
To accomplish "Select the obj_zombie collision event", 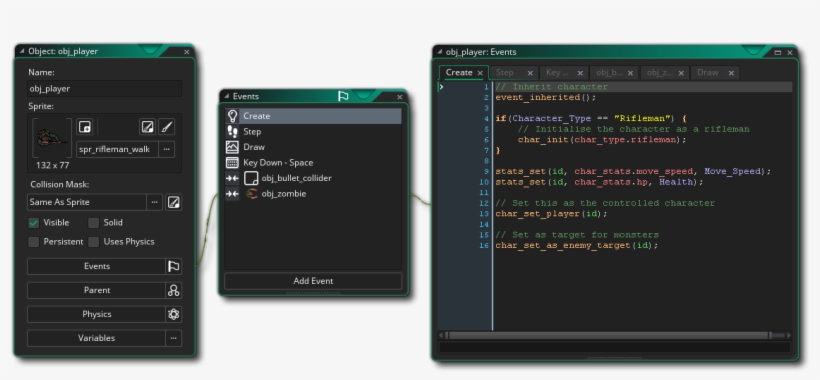I will pyautogui.click(x=313, y=193).
